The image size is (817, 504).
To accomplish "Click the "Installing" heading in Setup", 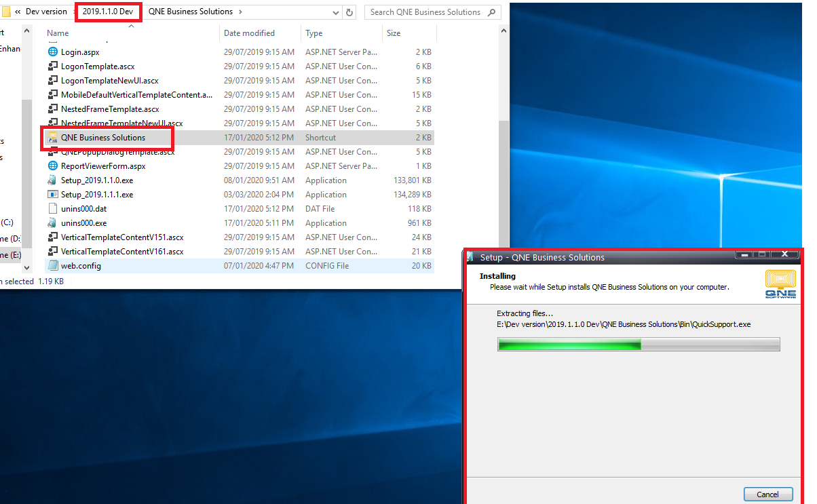I will tap(497, 276).
